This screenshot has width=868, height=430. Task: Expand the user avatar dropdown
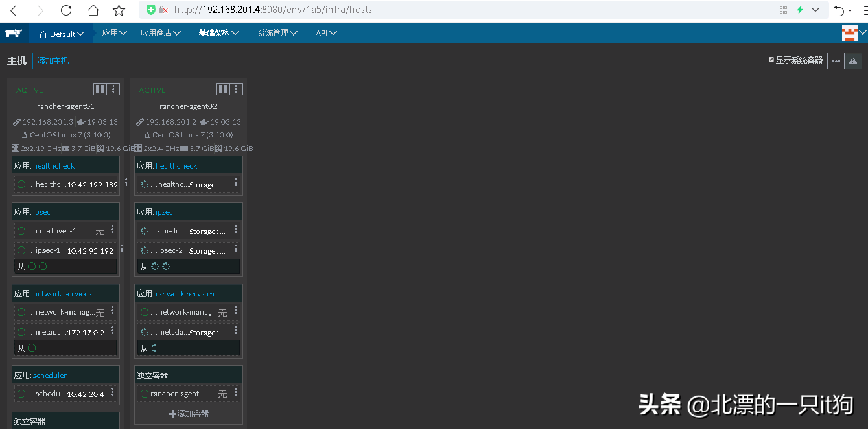[853, 33]
